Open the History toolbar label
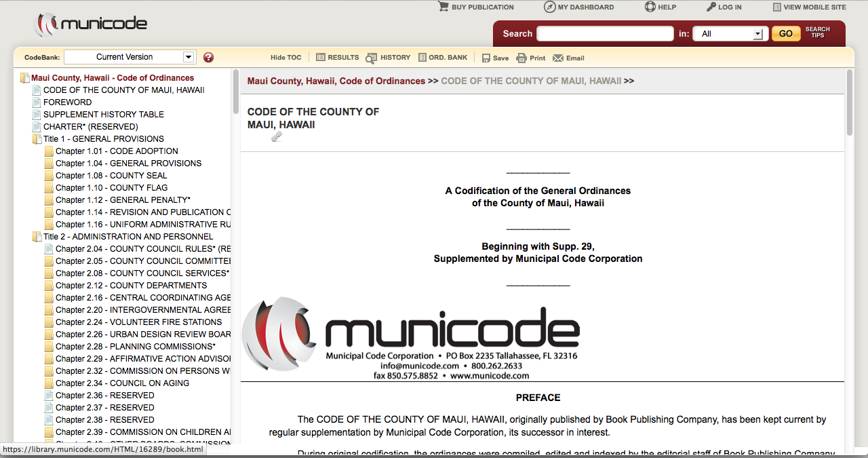Image resolution: width=868 pixels, height=458 pixels. click(x=395, y=58)
